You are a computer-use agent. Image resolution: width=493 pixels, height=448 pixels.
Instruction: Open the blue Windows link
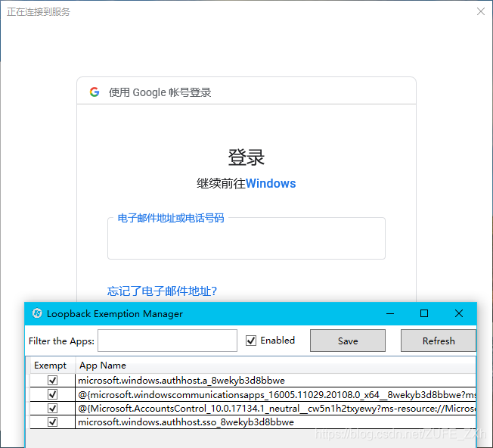(271, 183)
